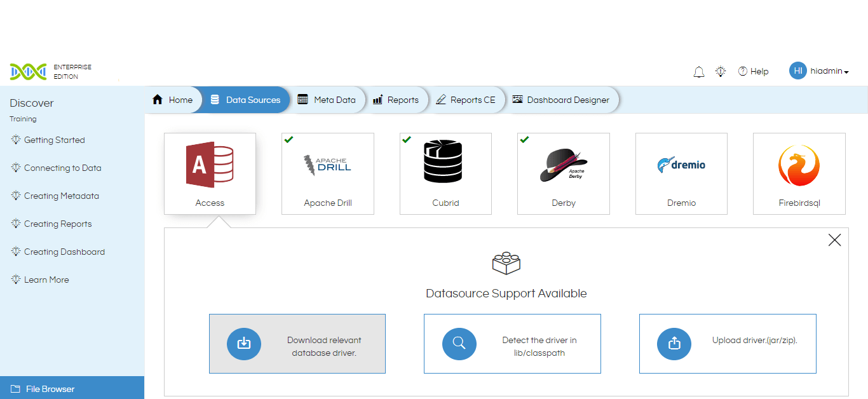Screen dimensions: 868x399
Task: Select the Derby datasource card
Action: 564,173
